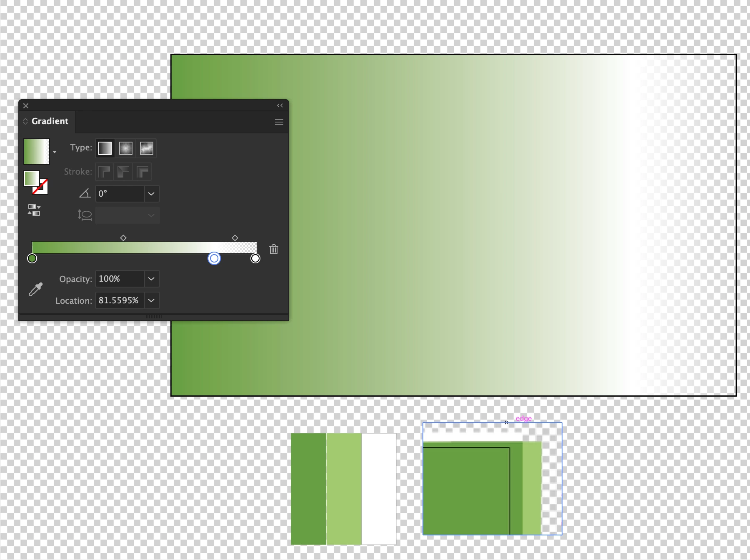Open the angle dropdown
The width and height of the screenshot is (750, 560).
click(x=152, y=194)
